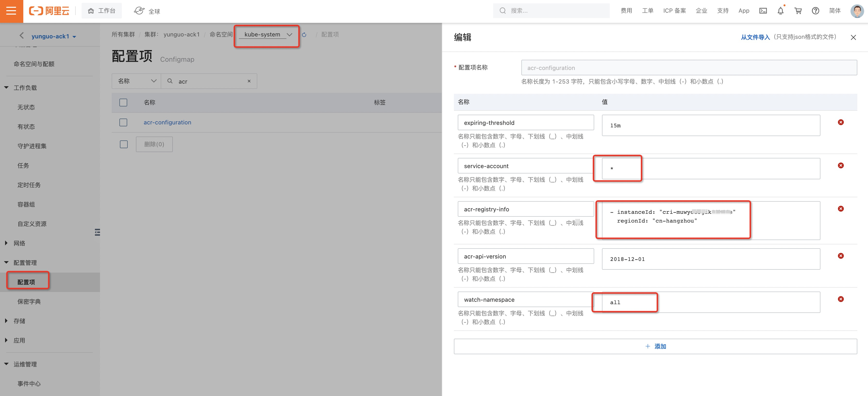Viewport: 868px width, 396px height.
Task: Open 无状态 workloads menu item
Action: tap(26, 107)
